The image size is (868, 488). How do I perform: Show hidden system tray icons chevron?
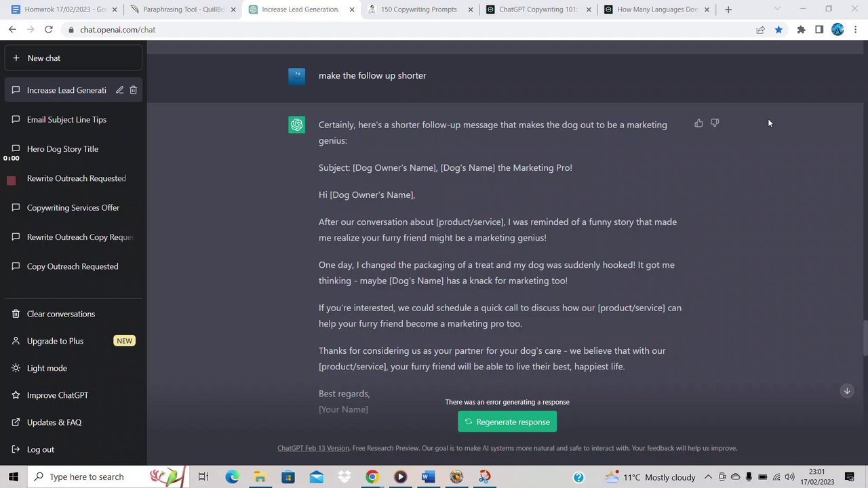(708, 477)
